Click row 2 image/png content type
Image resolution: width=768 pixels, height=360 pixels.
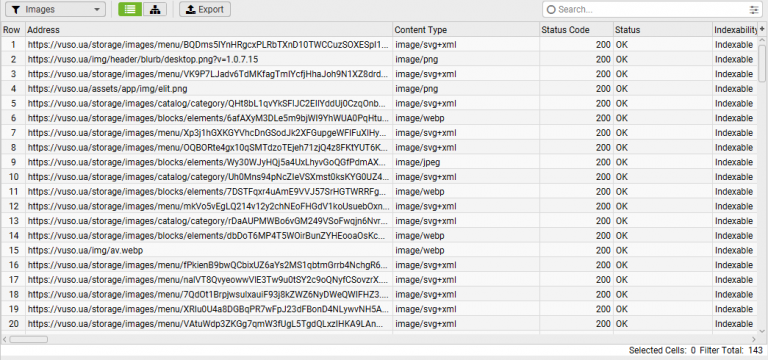(466, 59)
